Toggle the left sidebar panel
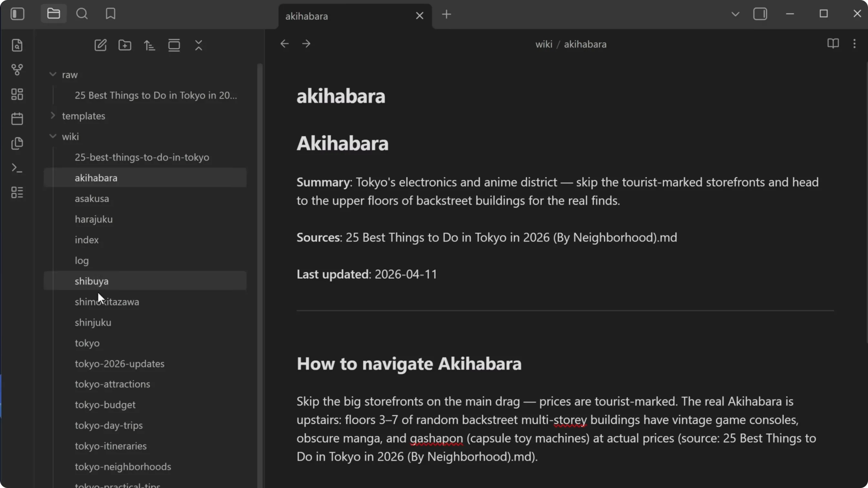 click(17, 14)
